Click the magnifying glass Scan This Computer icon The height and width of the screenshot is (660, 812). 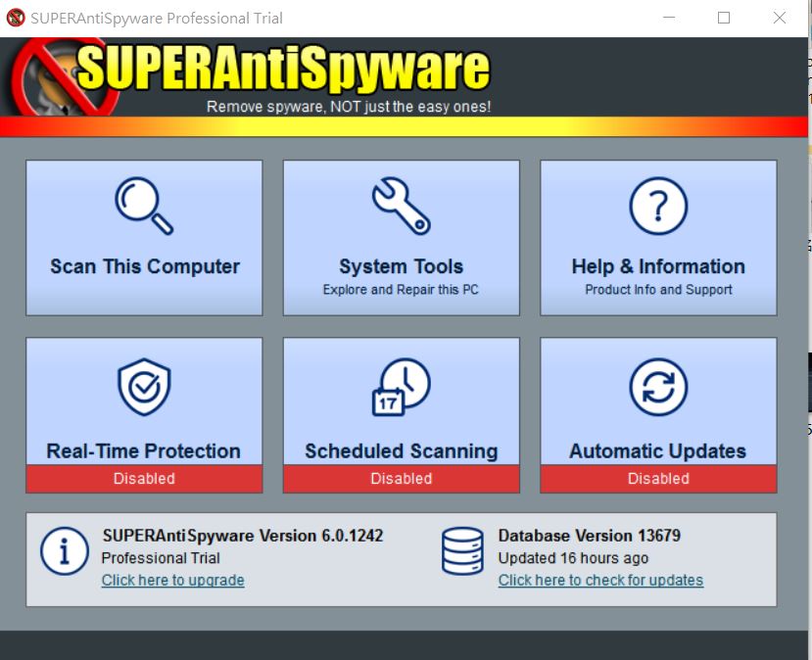tap(144, 206)
